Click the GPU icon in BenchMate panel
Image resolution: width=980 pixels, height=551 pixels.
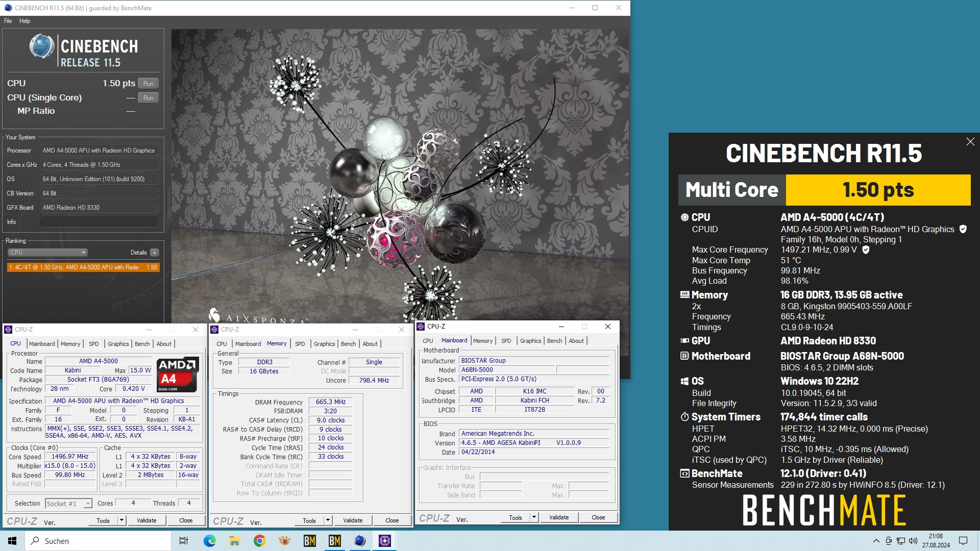tap(684, 340)
